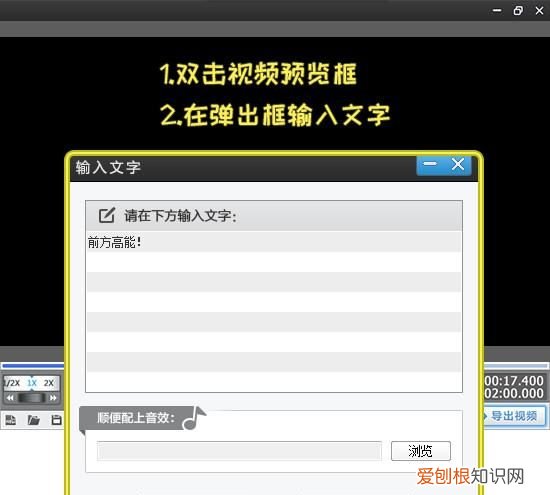The width and height of the screenshot is (550, 495).
Task: Save the project with the floppy disk icon
Action: 56,420
